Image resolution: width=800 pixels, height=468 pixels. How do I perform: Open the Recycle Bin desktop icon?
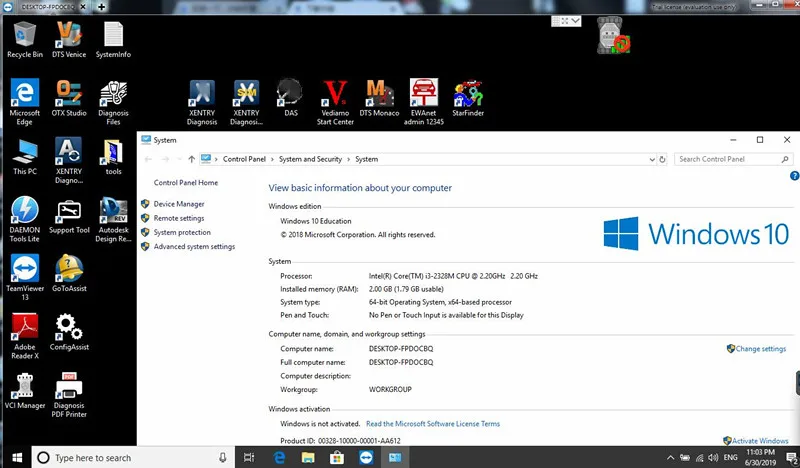pyautogui.click(x=24, y=40)
